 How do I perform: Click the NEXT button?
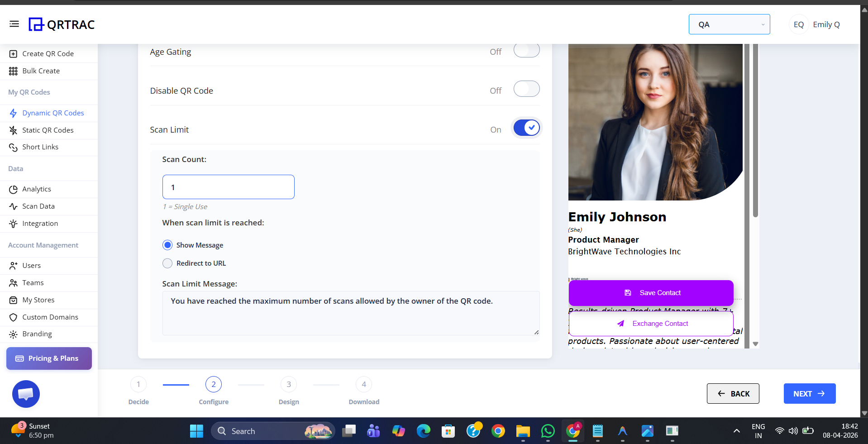809,394
